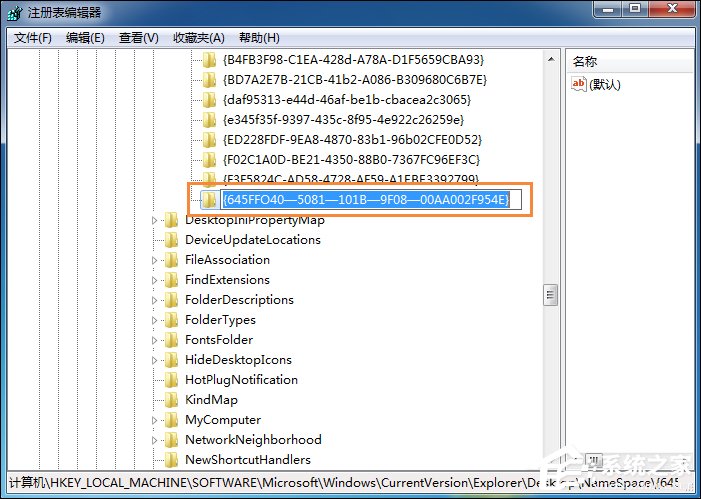This screenshot has width=701, height=499.
Task: Close the Registry Editor window
Action: click(672, 9)
